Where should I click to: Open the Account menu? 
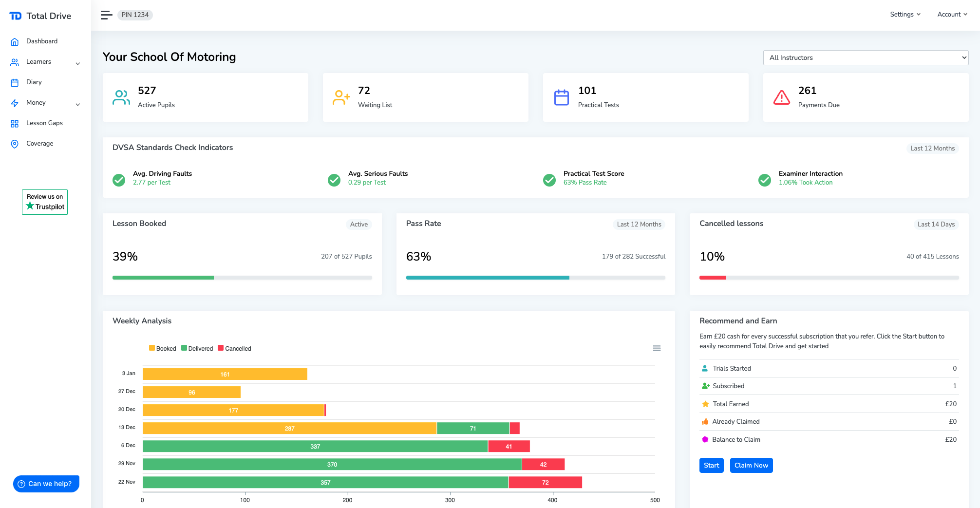[952, 14]
